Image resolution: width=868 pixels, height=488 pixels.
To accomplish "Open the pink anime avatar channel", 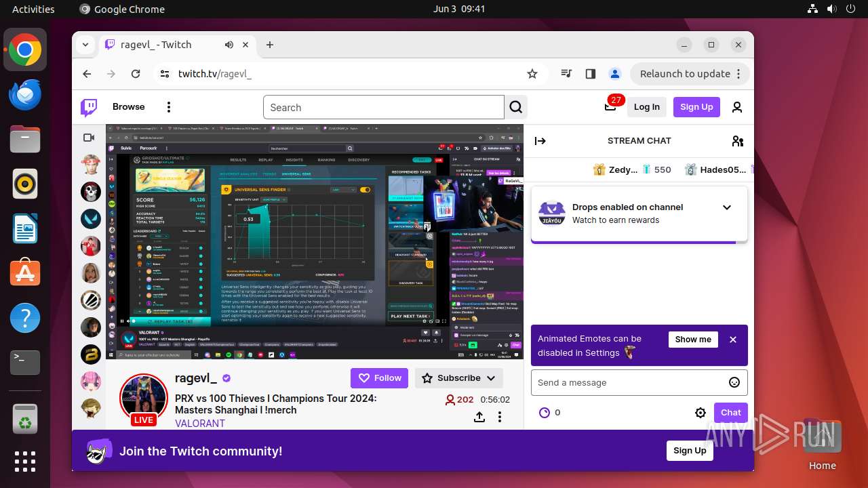I will click(91, 381).
